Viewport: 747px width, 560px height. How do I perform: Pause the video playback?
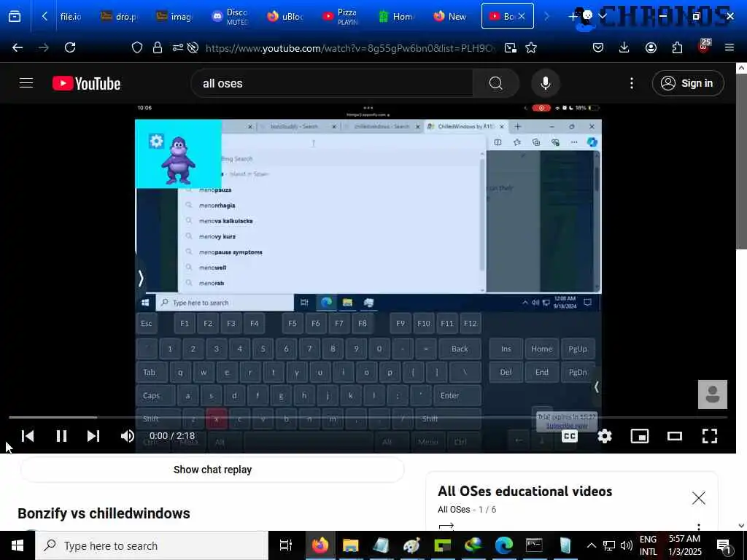tap(61, 436)
